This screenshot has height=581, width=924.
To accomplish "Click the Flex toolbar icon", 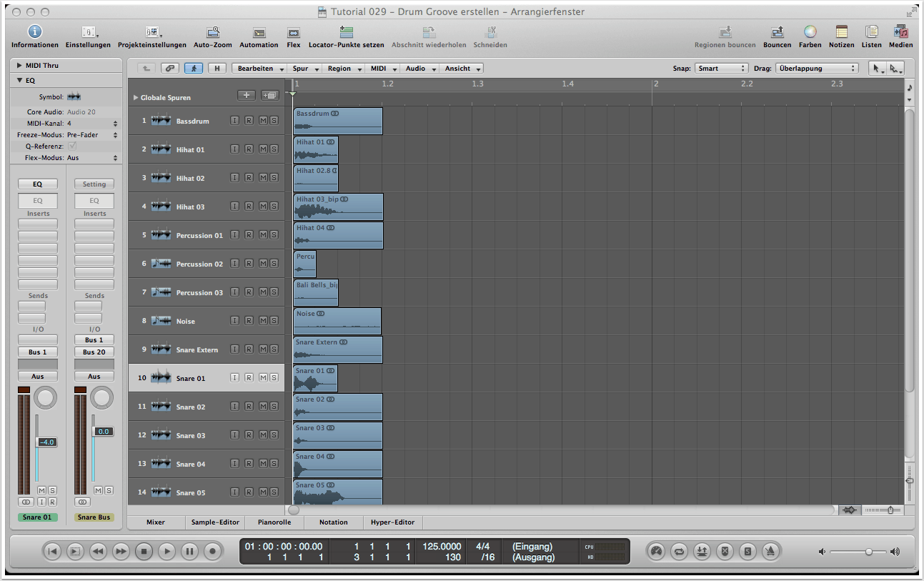I will click(293, 33).
